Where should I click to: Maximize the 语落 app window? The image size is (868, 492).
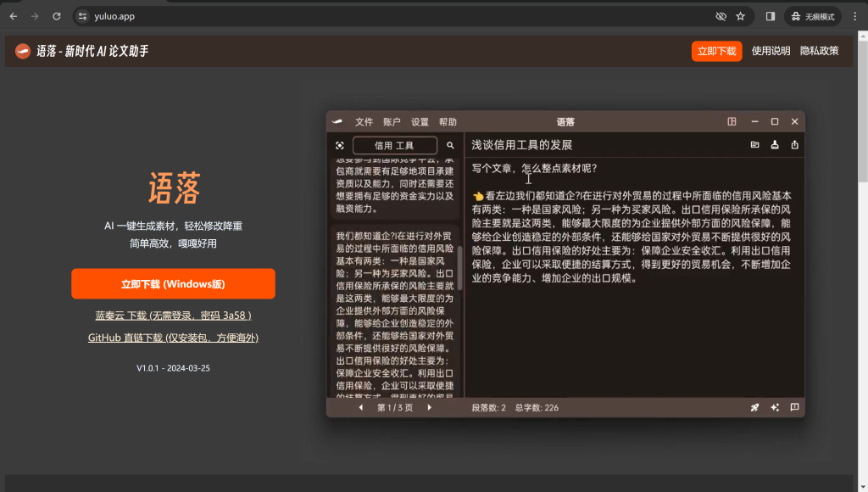[775, 121]
